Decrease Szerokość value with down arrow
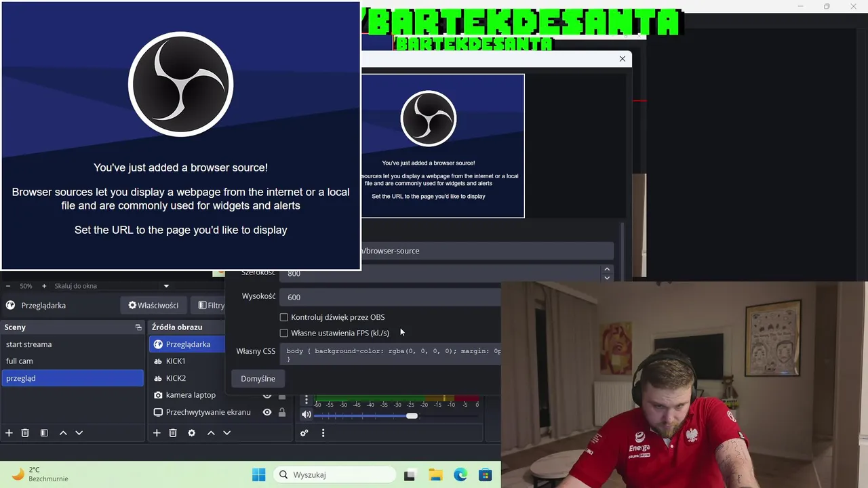The height and width of the screenshot is (488, 868). 607,277
